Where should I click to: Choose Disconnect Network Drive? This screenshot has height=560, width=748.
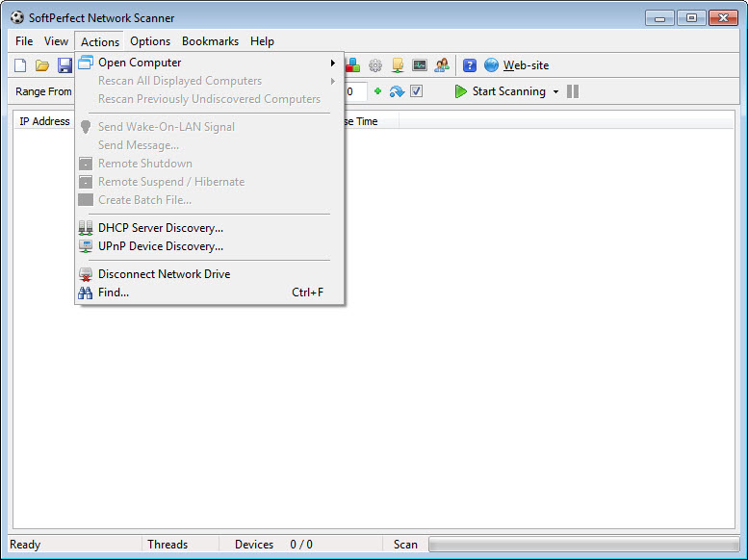pyautogui.click(x=210, y=274)
